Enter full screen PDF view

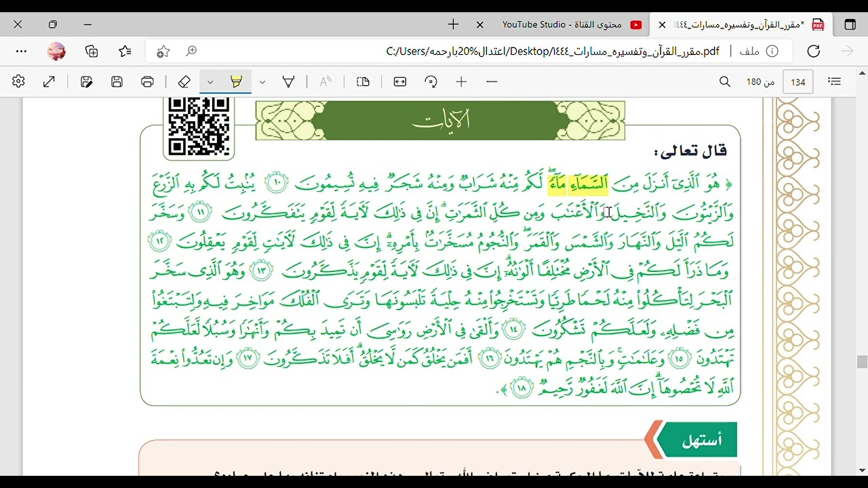[49, 81]
